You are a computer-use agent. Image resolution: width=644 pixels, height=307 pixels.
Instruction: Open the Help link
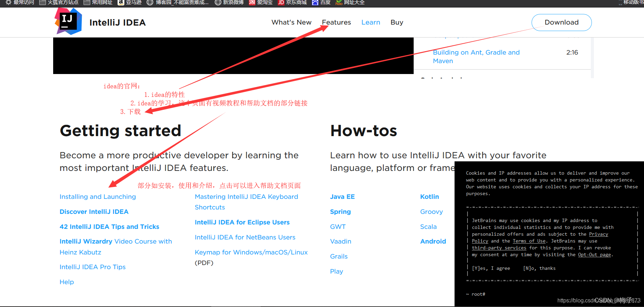click(67, 282)
